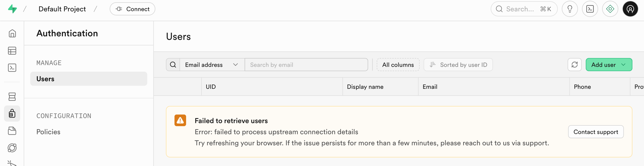This screenshot has height=166, width=644.
Task: Open Sorted by user ID menu
Action: [458, 65]
